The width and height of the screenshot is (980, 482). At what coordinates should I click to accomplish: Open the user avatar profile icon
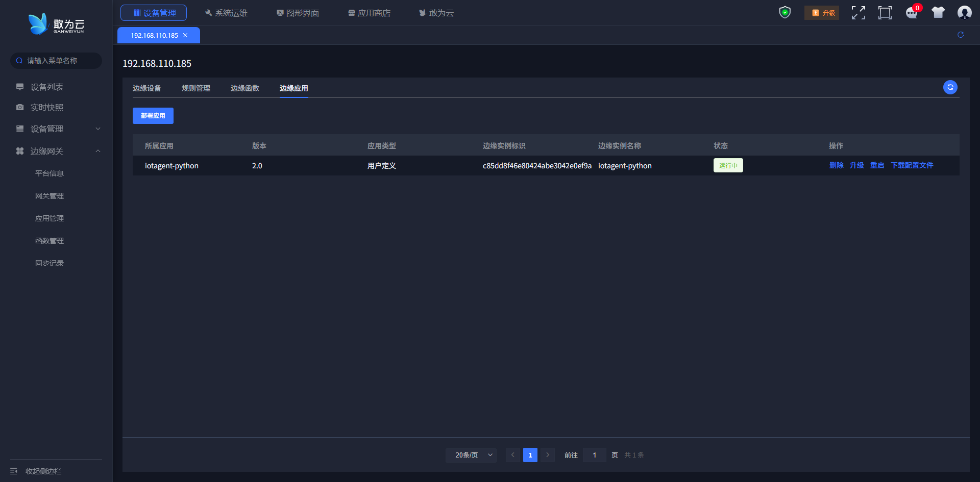pos(964,13)
